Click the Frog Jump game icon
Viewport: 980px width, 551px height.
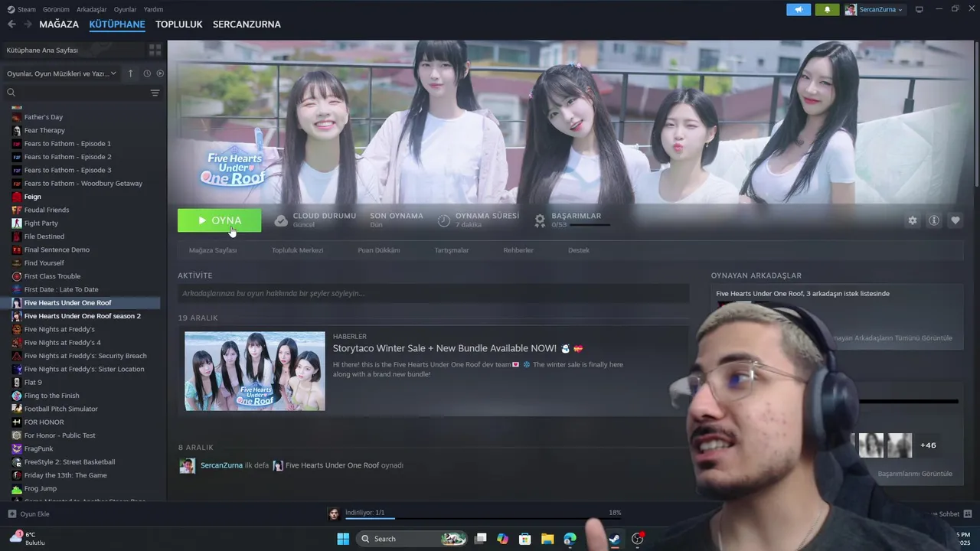tap(17, 488)
